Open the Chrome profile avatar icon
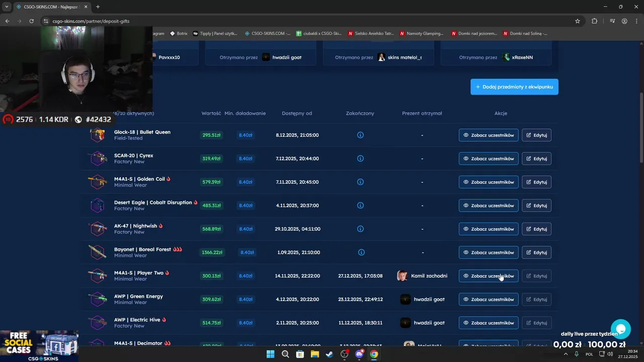Viewport: 644px width, 362px height. click(x=624, y=21)
